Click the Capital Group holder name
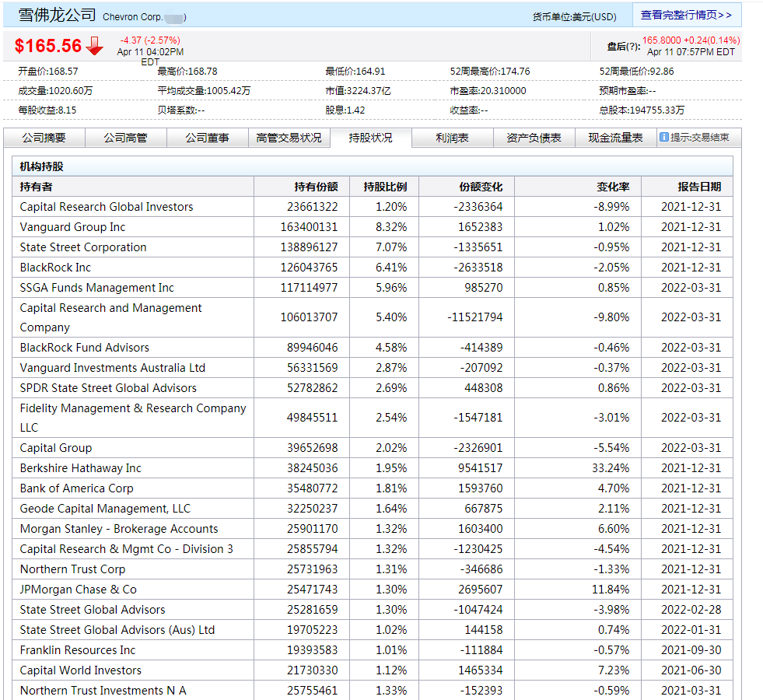763x700 pixels. coord(56,448)
